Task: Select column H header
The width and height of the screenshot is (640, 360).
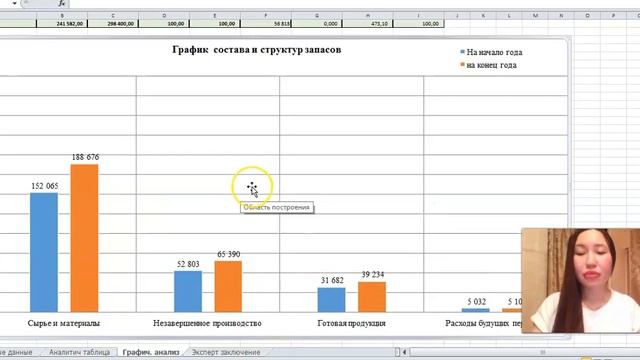Action: pos(368,16)
